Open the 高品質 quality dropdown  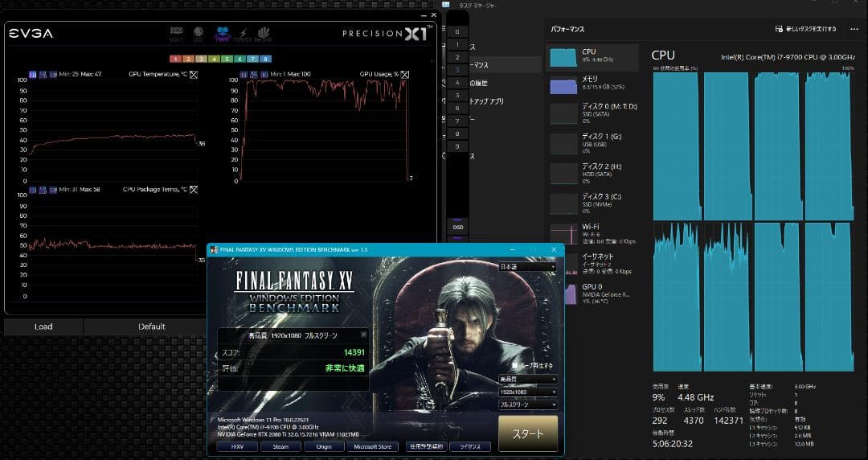pyautogui.click(x=527, y=379)
